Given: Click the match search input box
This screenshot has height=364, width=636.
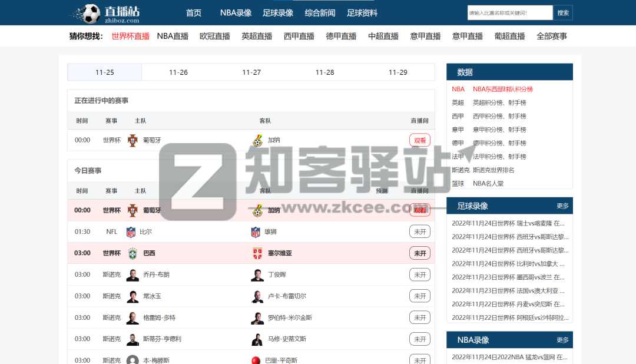Looking at the screenshot, I should (x=510, y=12).
